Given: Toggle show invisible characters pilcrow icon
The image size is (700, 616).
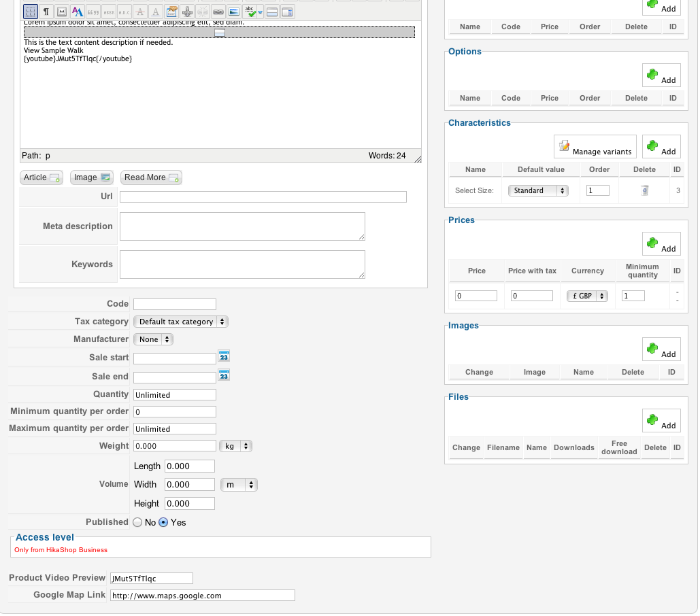Looking at the screenshot, I should point(46,12).
